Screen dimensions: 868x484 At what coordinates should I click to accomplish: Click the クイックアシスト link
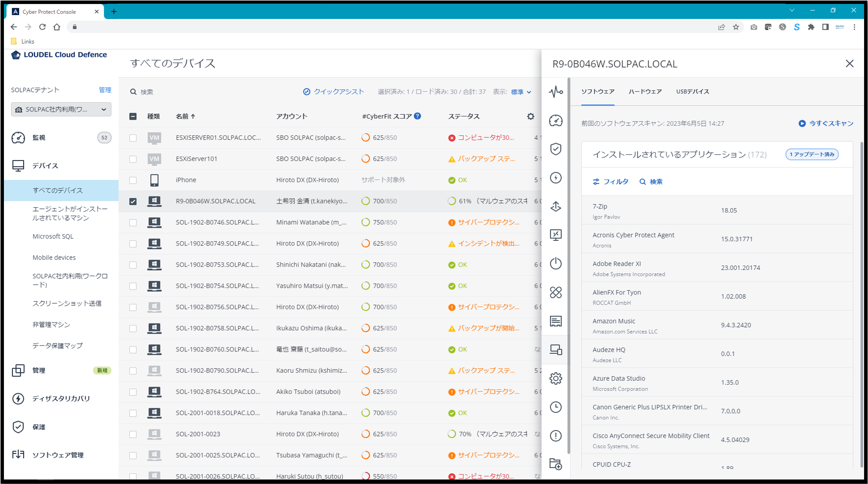[x=334, y=92]
